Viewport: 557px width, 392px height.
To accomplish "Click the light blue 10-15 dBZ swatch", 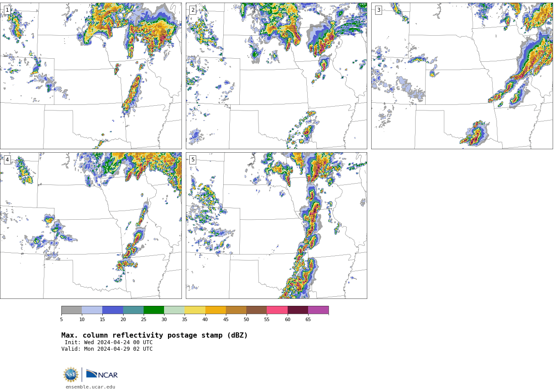I will [92, 310].
